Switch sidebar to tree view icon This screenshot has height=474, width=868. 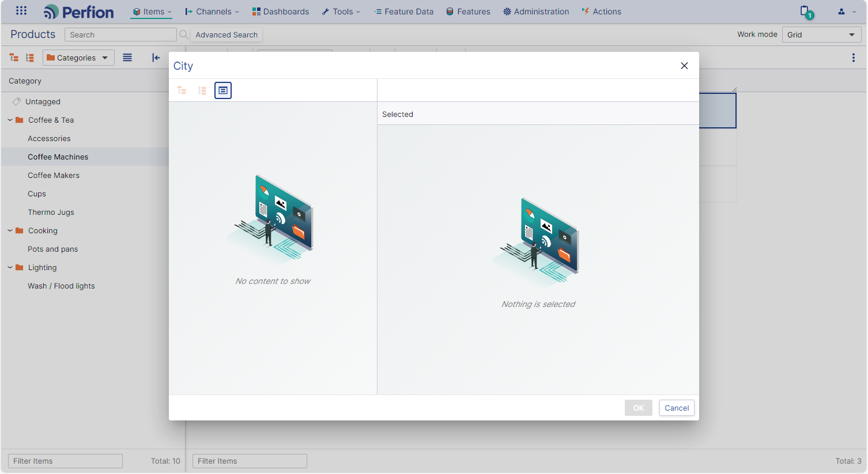(14, 58)
